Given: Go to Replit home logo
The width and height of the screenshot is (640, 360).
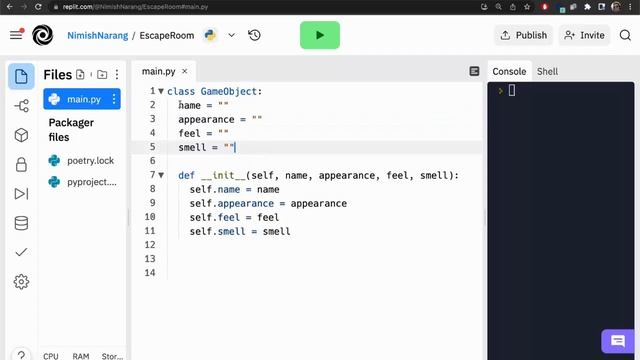Looking at the screenshot, I should (x=42, y=35).
